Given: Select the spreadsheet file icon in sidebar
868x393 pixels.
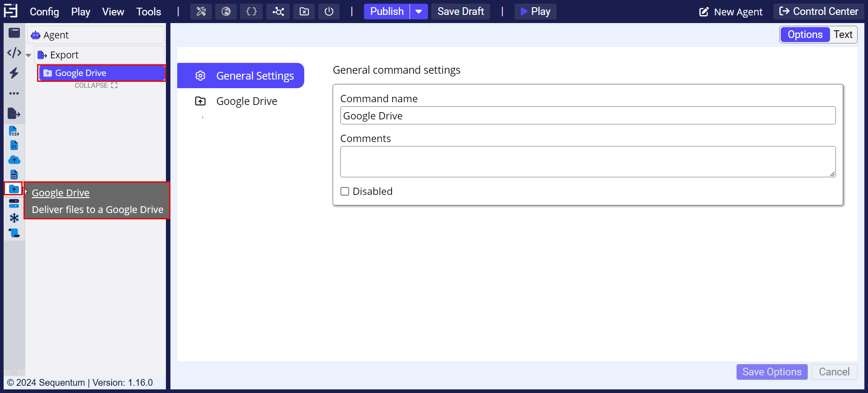Looking at the screenshot, I should pos(14,175).
